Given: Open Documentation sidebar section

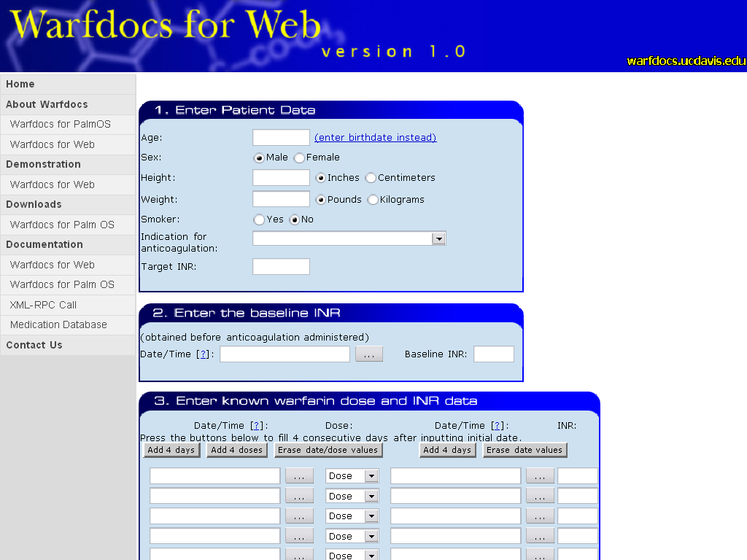Looking at the screenshot, I should pyautogui.click(x=68, y=244).
